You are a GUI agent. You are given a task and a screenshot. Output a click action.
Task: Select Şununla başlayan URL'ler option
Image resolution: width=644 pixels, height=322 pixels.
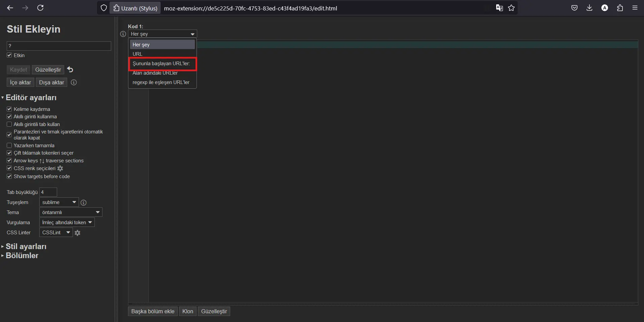(x=162, y=64)
